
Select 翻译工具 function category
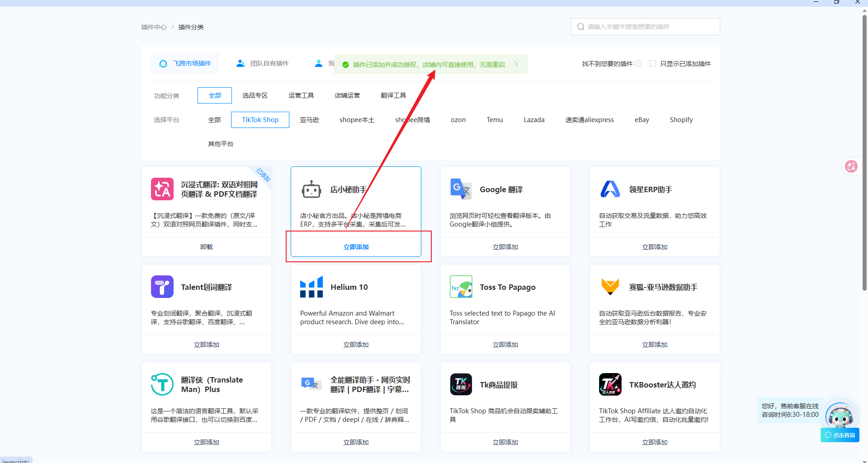393,95
